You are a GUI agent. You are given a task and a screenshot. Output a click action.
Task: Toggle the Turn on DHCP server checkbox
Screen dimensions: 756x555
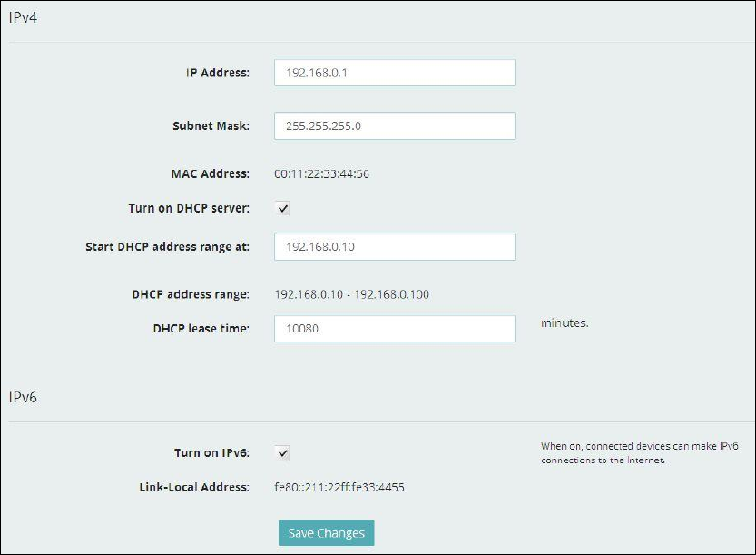click(x=283, y=209)
